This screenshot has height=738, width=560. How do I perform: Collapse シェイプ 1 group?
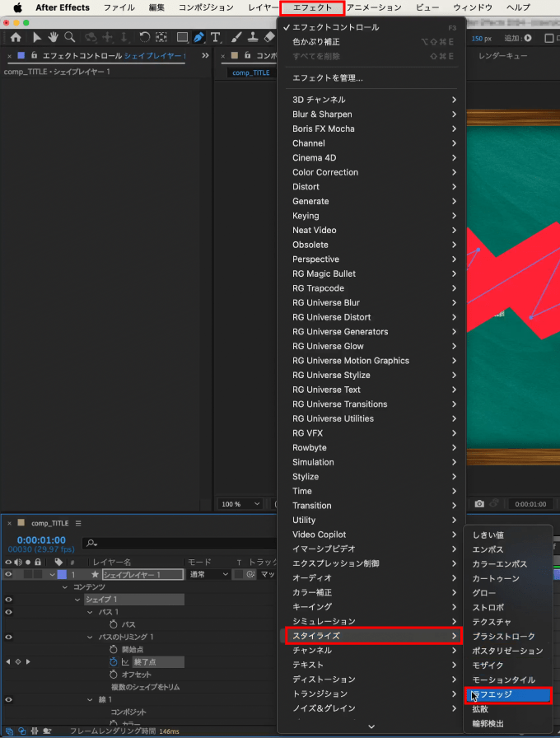pos(77,600)
